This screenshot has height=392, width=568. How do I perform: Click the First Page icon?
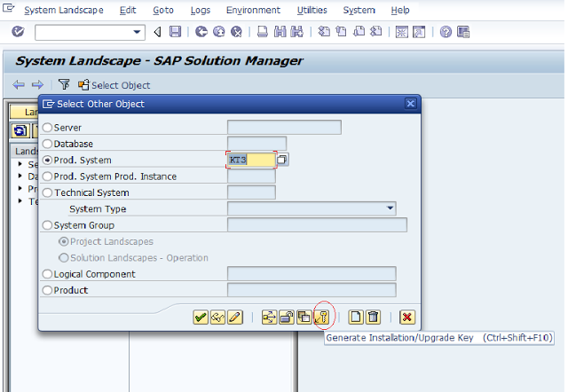coord(324,32)
